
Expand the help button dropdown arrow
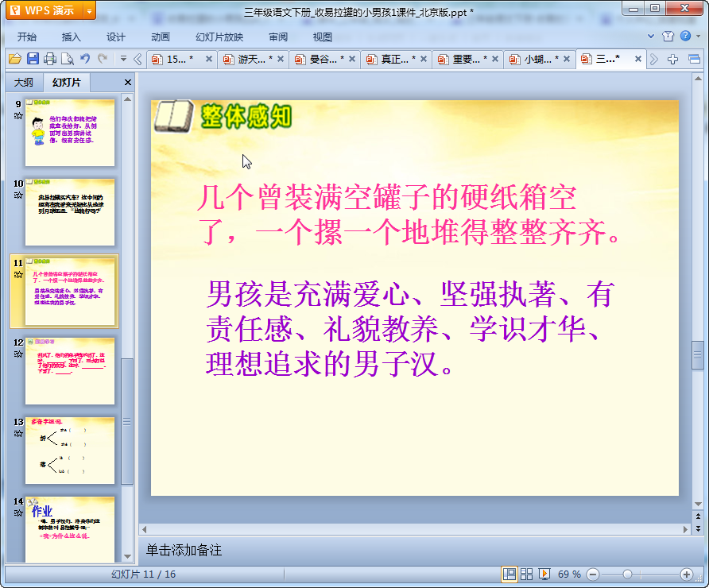698,37
